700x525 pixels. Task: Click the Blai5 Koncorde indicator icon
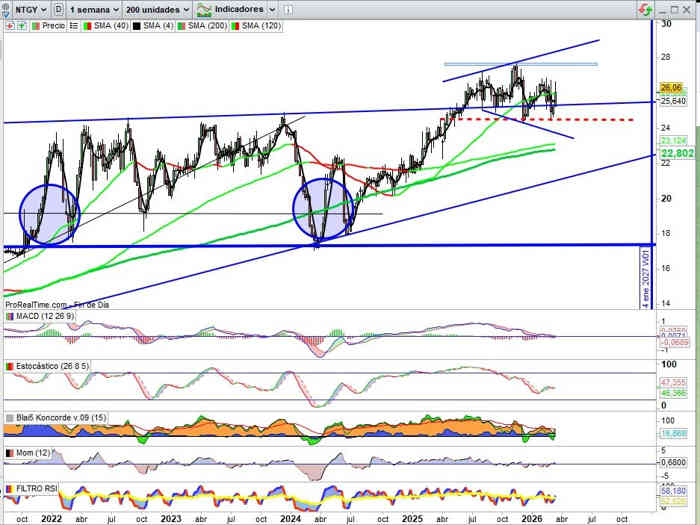point(9,418)
